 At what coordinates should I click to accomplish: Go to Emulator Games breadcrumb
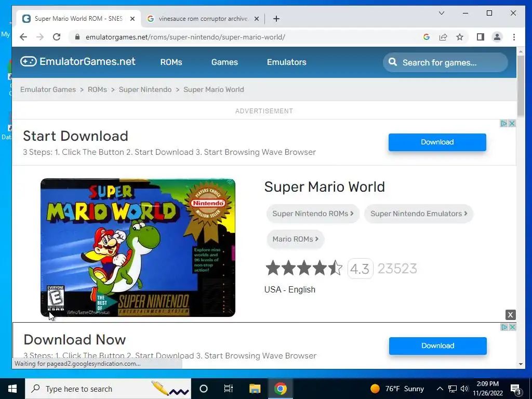coord(48,89)
